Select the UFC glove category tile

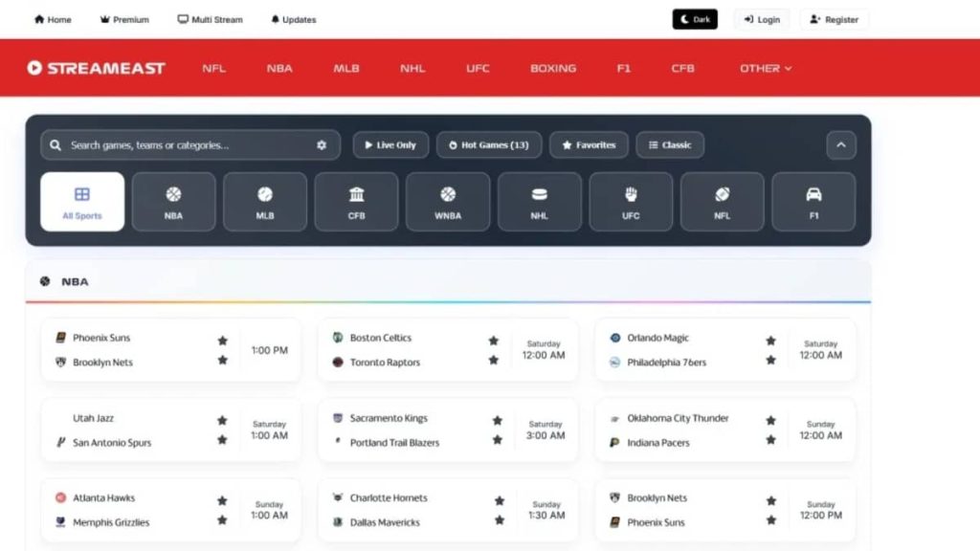[631, 202]
